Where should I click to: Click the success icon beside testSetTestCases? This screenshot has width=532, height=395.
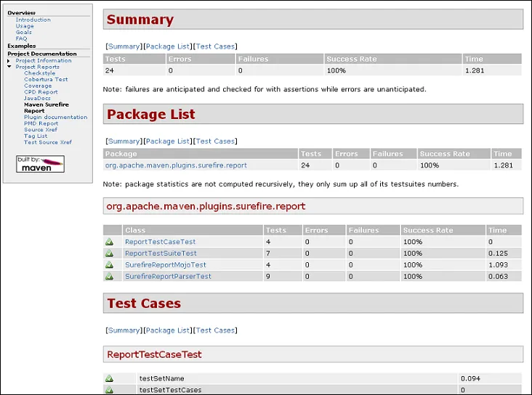(x=109, y=390)
